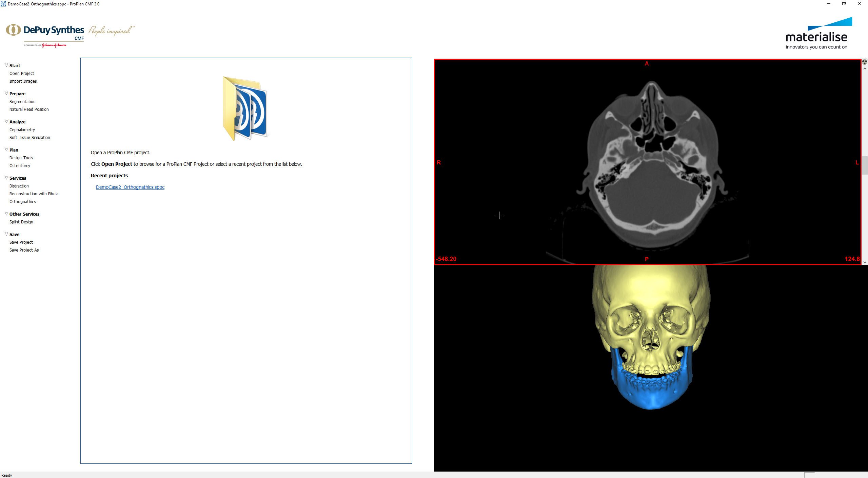Select Reconstruction with Fibula service
The image size is (868, 478).
[x=34, y=194]
